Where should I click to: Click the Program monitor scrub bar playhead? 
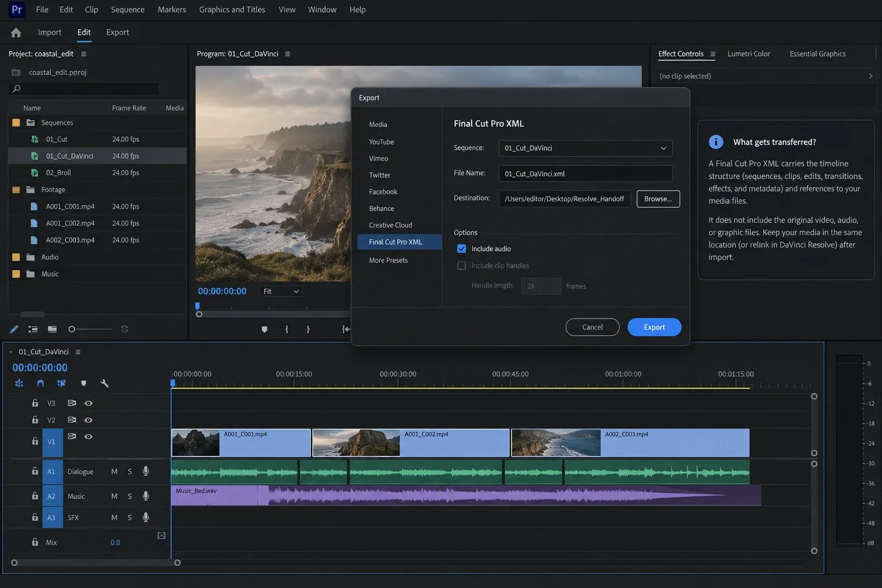click(x=198, y=306)
